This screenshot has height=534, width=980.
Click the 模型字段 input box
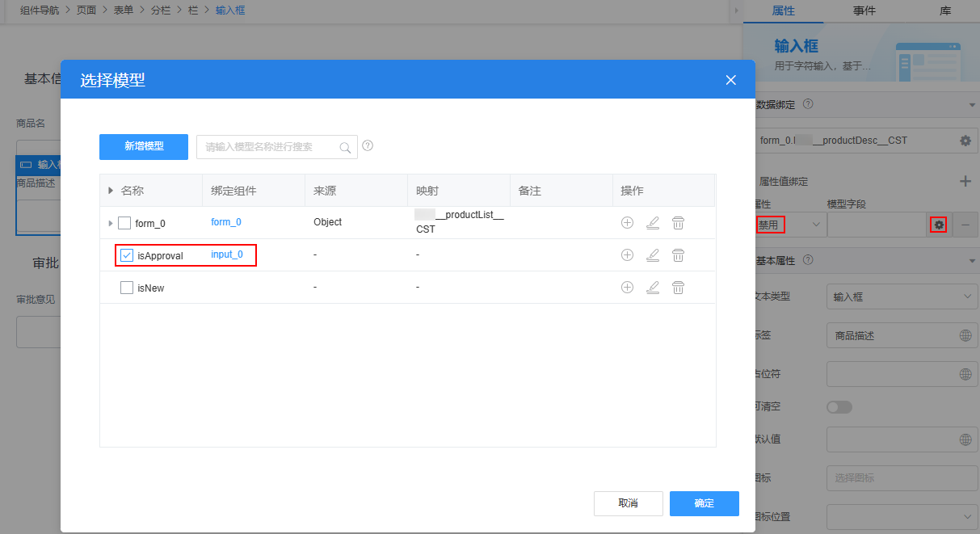(877, 225)
